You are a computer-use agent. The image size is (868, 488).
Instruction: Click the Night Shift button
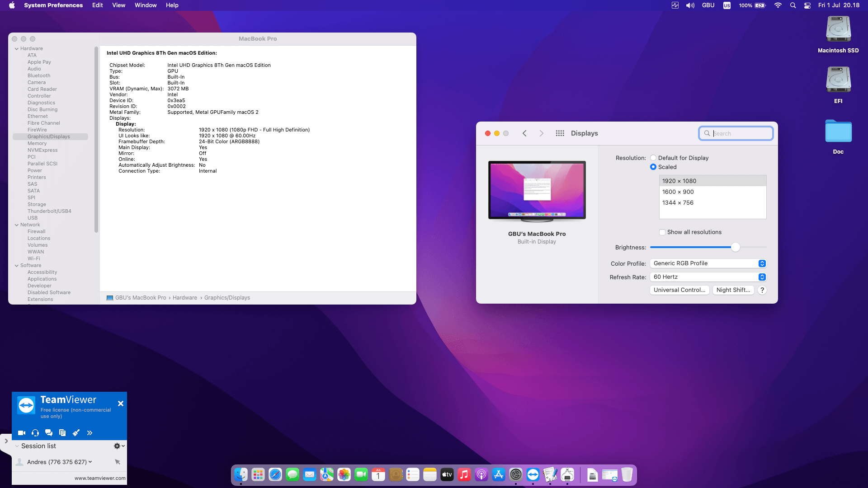(733, 290)
